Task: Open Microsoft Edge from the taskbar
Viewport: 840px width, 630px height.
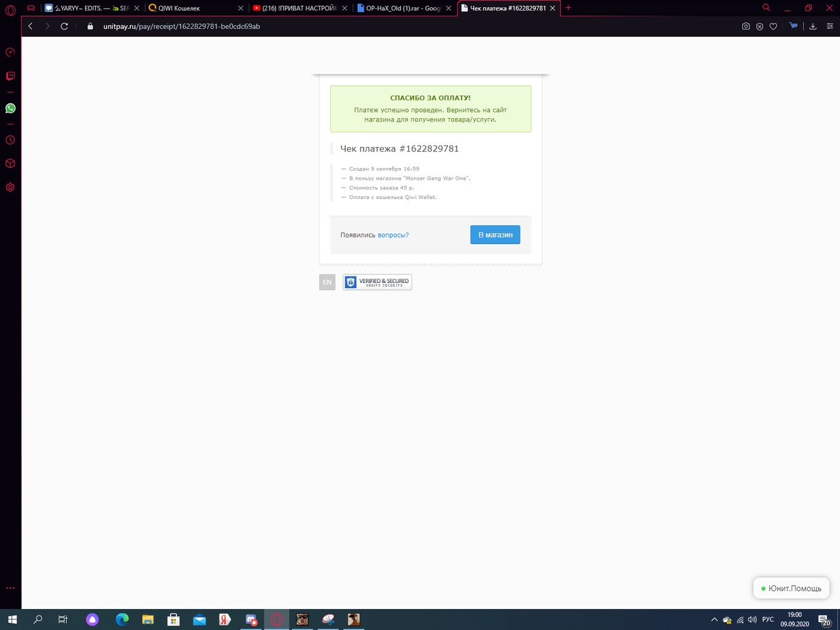Action: pos(122,619)
